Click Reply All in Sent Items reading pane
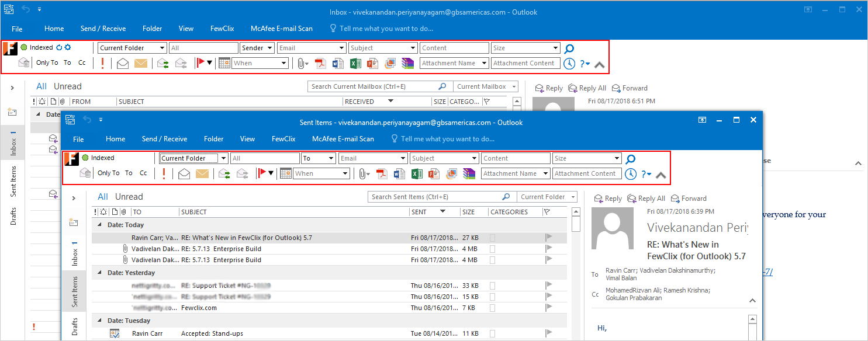Viewport: 868px width, 341px height. point(646,199)
